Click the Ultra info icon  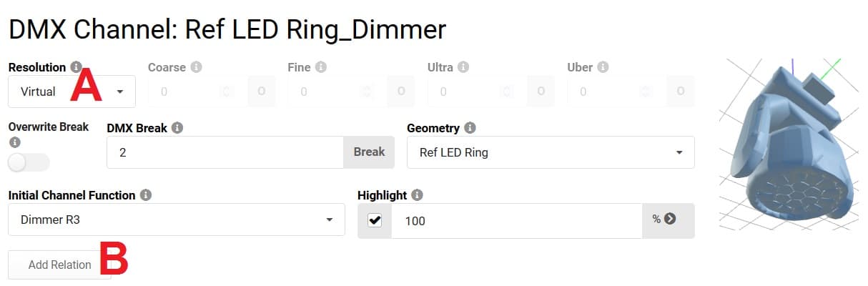tap(463, 67)
